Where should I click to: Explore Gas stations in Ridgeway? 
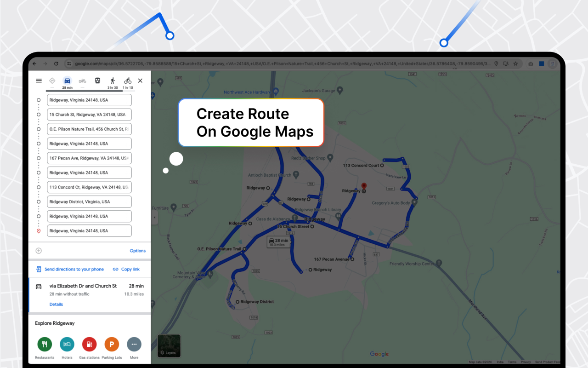tap(89, 348)
